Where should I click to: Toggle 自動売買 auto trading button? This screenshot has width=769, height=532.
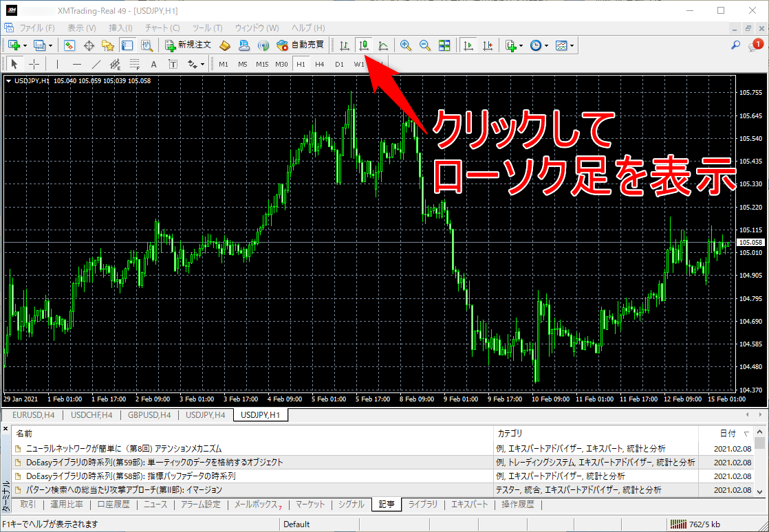(300, 45)
